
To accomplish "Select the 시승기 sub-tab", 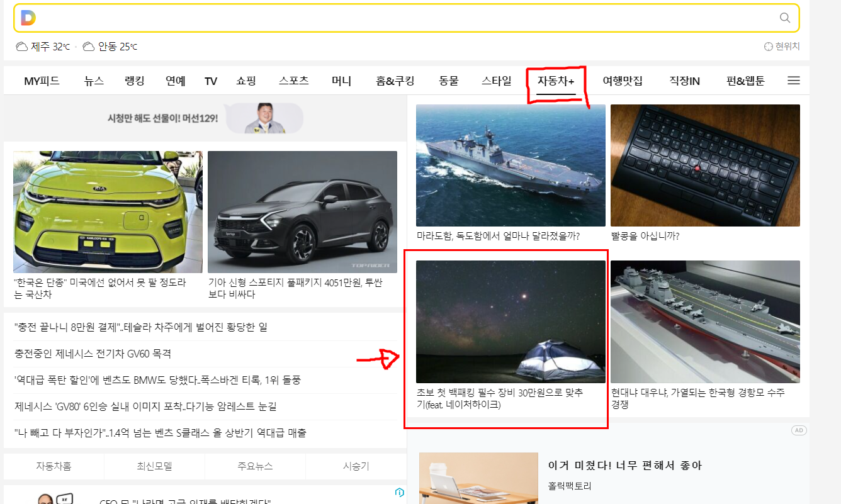I will pos(356,466).
